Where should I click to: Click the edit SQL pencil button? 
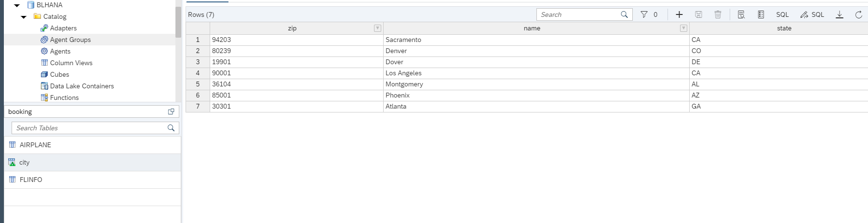pyautogui.click(x=812, y=14)
